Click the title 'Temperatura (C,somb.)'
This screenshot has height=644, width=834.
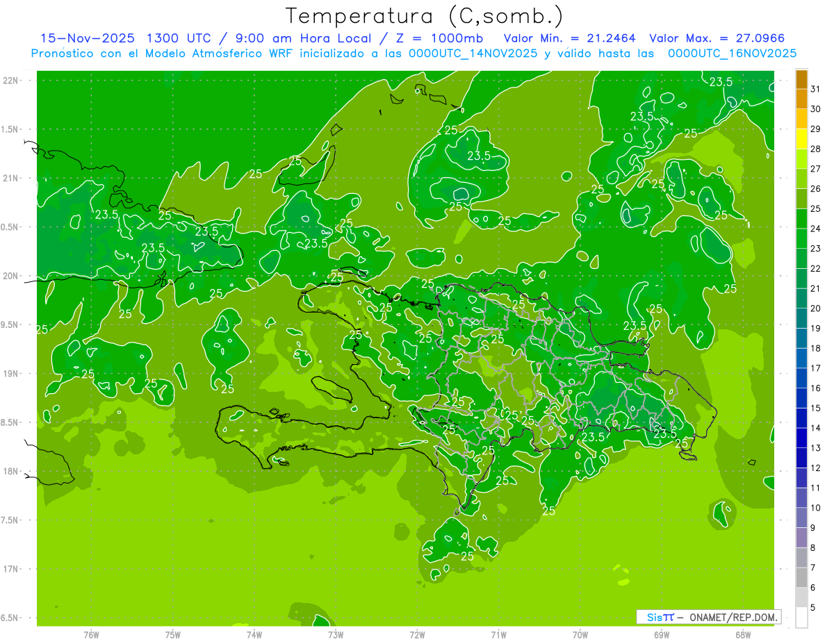[x=425, y=17]
